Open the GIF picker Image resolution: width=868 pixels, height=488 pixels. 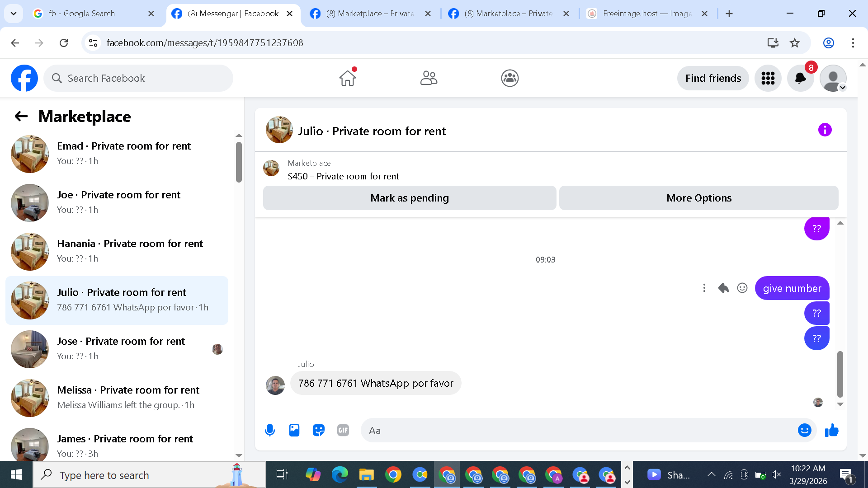[343, 430]
